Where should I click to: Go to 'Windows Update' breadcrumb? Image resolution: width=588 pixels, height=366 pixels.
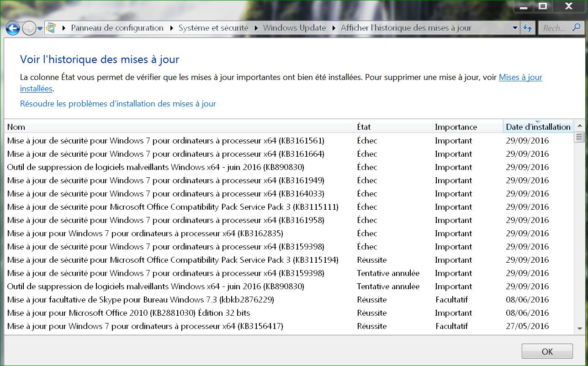point(294,28)
